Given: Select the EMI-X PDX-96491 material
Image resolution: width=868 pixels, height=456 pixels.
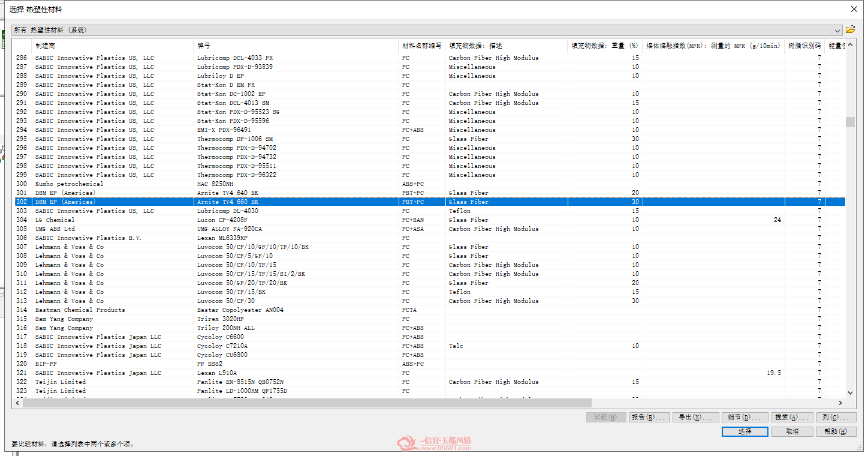Looking at the screenshot, I should pos(224,130).
